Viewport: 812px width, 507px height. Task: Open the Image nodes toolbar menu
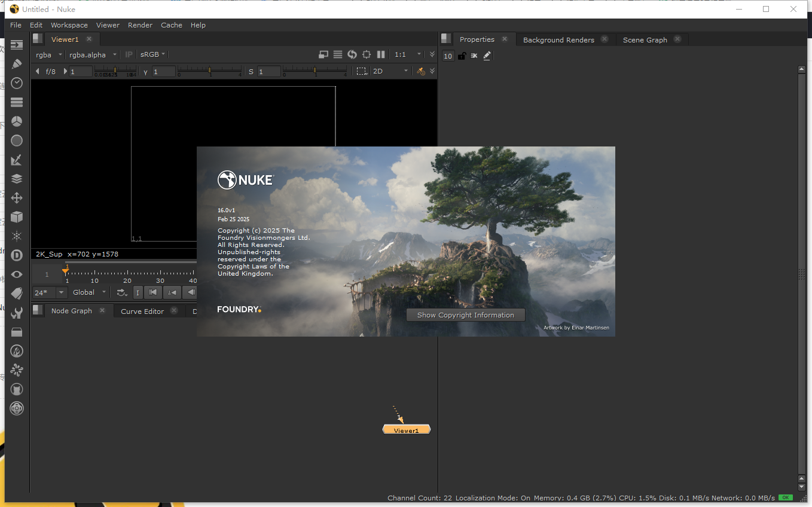tap(17, 45)
